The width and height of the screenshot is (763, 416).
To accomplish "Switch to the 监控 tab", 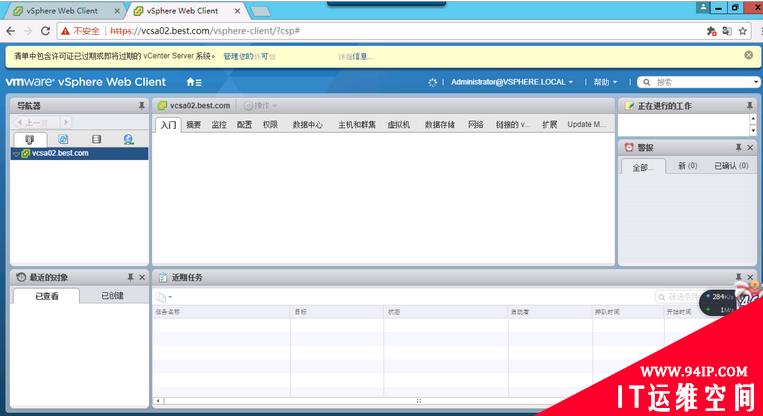I will (219, 125).
